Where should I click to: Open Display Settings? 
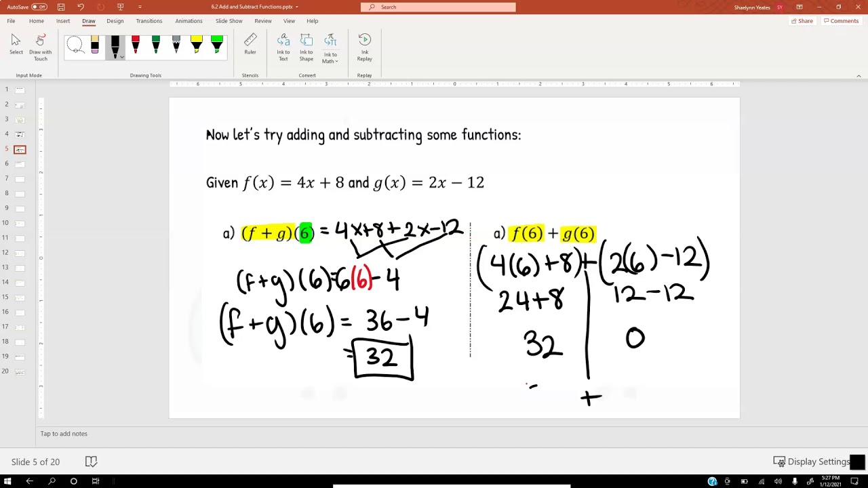point(812,462)
